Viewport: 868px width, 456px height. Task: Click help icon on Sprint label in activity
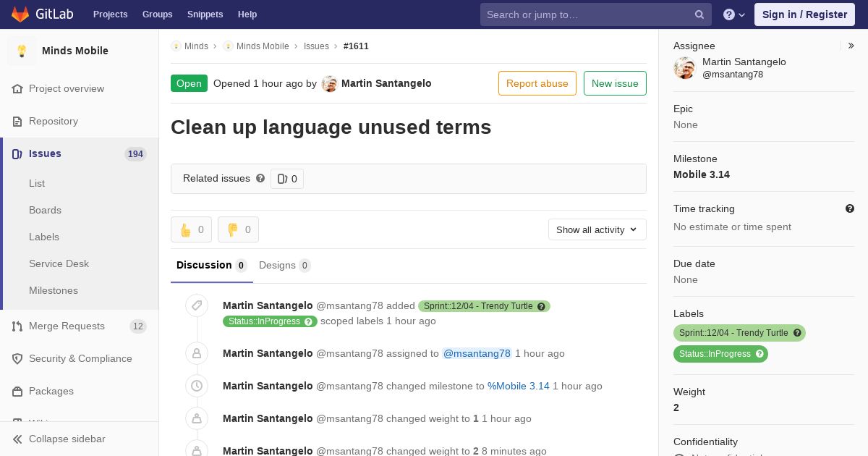541,306
